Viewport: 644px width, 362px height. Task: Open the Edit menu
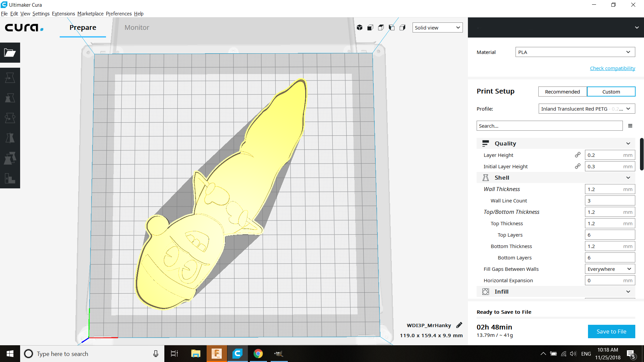coord(14,14)
